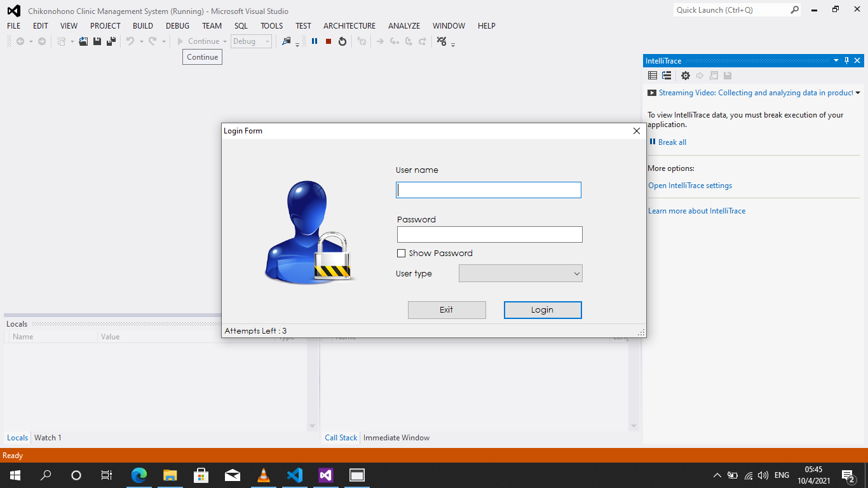Click the Open File toolbar icon
The height and width of the screenshot is (488, 868).
[x=83, y=41]
